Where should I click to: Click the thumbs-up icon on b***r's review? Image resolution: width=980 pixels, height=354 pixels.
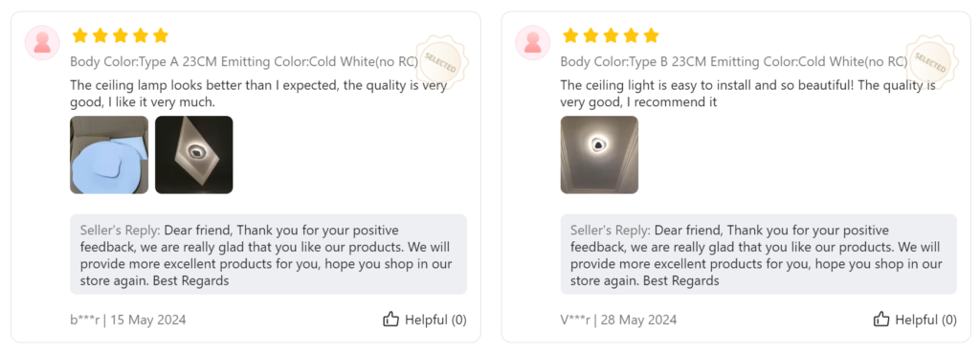[390, 319]
